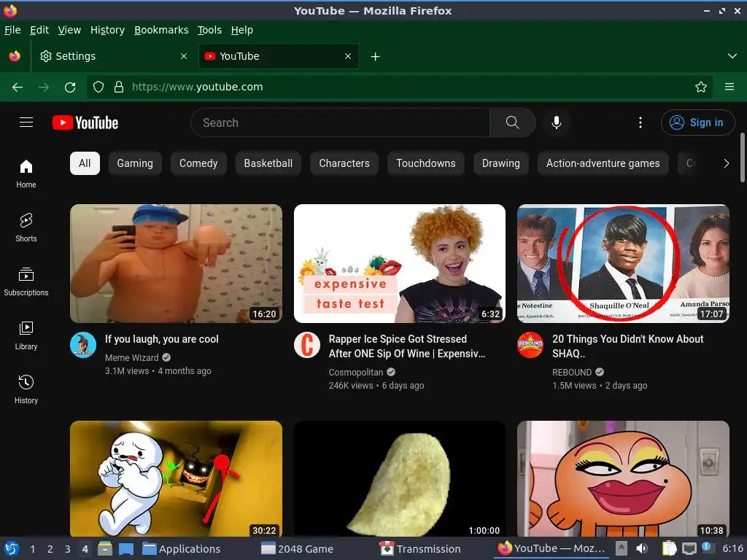Switch to the 2048 Game taskbar window
747x560 pixels.
click(298, 549)
